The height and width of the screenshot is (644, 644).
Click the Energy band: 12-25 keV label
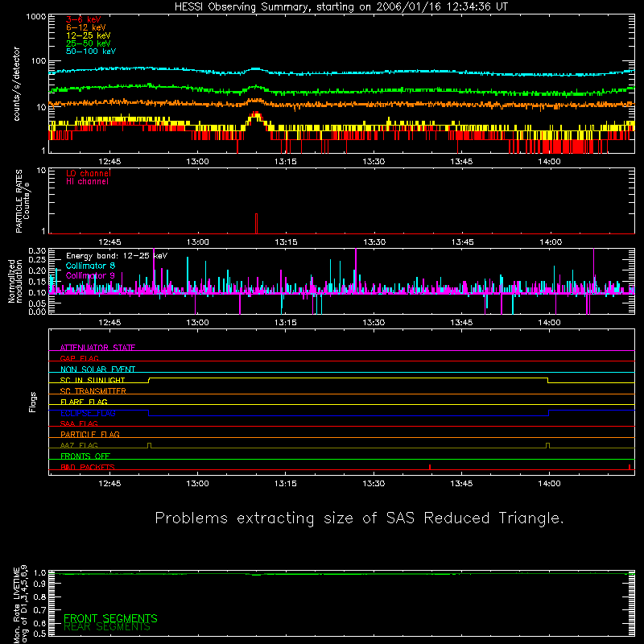pyautogui.click(x=117, y=256)
